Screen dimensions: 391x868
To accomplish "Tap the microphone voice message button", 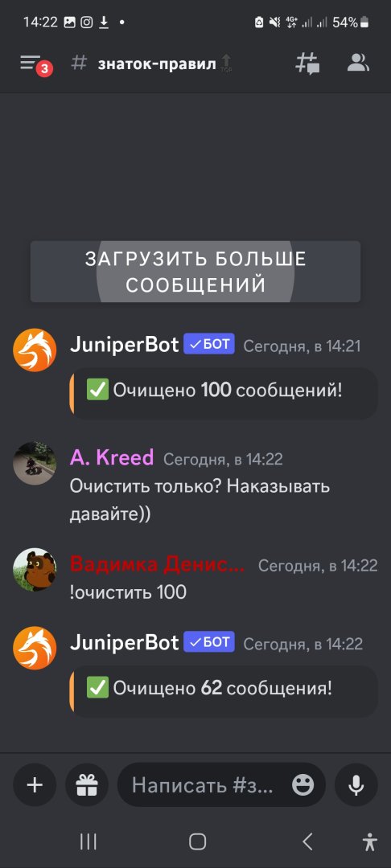I will point(356,785).
